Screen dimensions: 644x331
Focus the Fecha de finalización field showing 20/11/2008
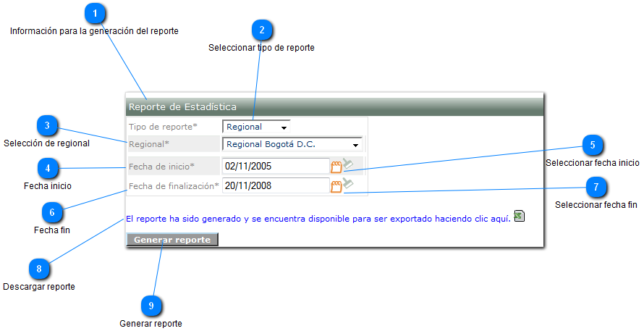(x=276, y=186)
